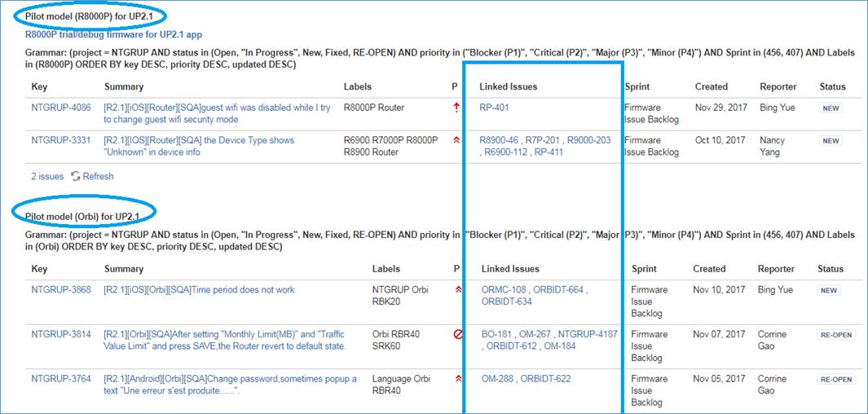Screen dimensions: 868x414
Task: Click the Refresh icon below first table
Action: coord(76,177)
